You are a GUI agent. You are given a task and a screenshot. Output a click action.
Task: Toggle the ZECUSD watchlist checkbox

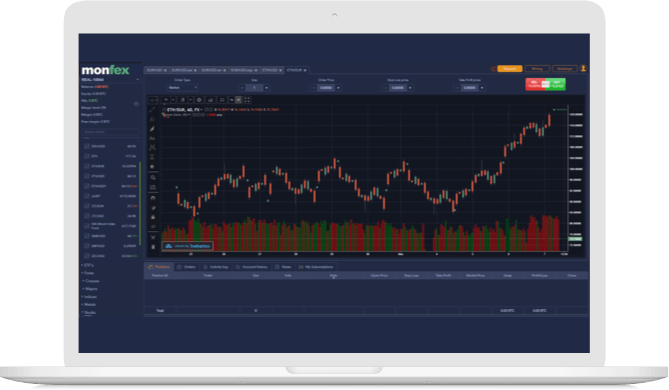pyautogui.click(x=87, y=256)
